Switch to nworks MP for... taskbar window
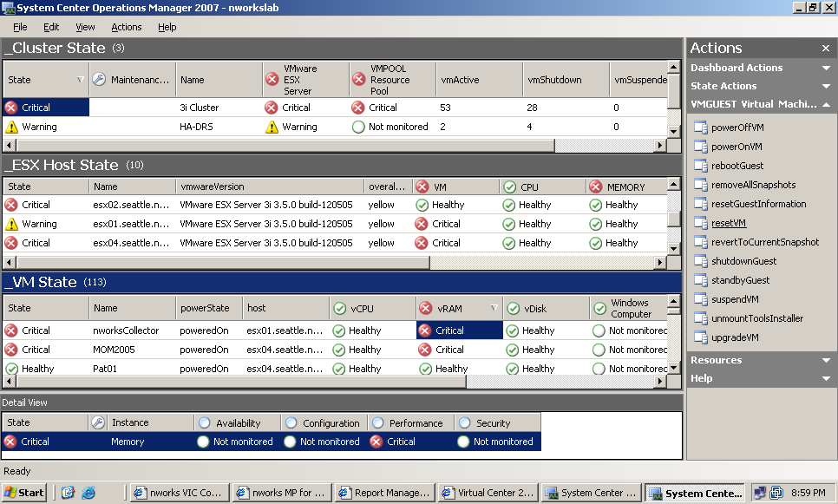Viewport: 838px width, 504px height. click(x=283, y=492)
